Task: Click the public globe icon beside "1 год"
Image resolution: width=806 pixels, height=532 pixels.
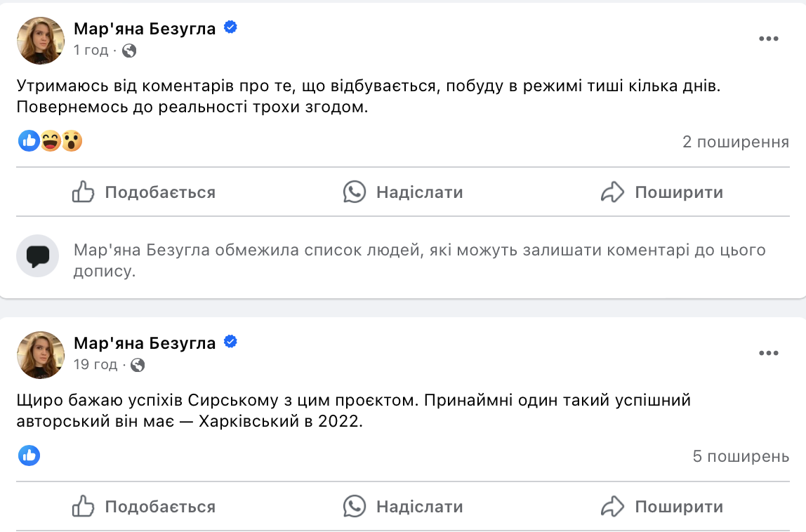Action: click(129, 51)
